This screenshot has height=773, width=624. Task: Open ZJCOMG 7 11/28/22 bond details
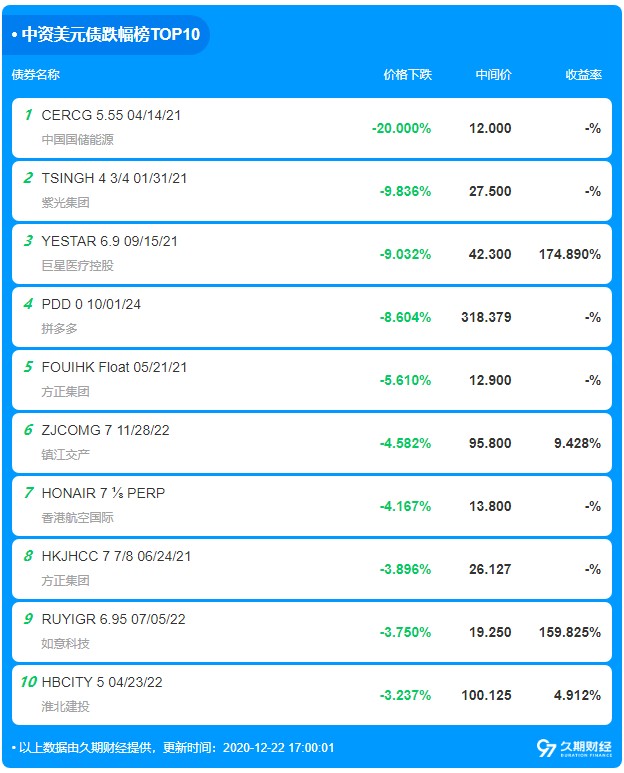click(x=107, y=430)
